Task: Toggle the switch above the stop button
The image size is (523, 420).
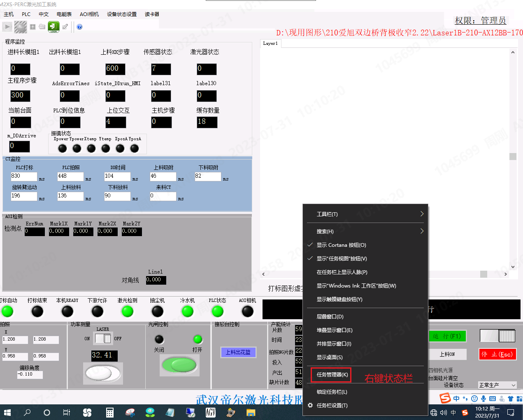Action: pos(497,336)
